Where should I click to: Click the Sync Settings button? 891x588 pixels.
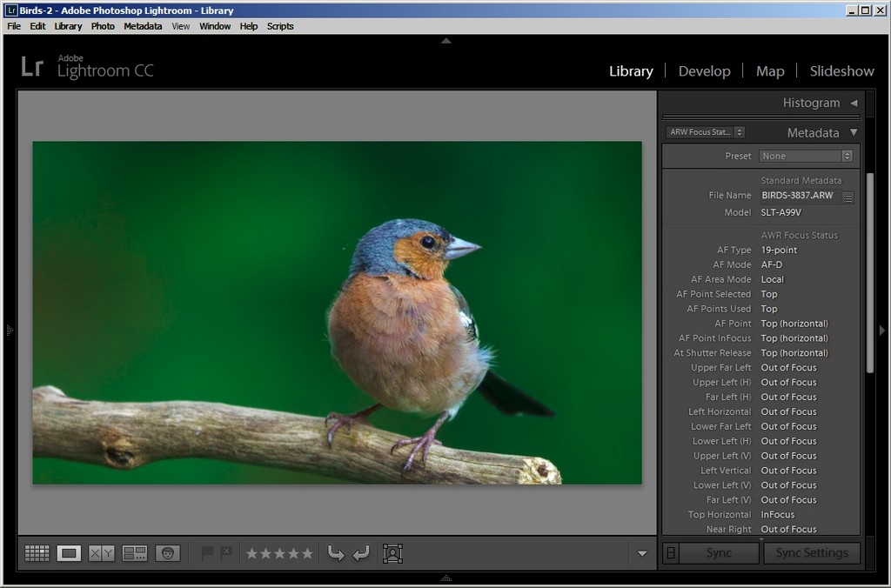pos(811,553)
